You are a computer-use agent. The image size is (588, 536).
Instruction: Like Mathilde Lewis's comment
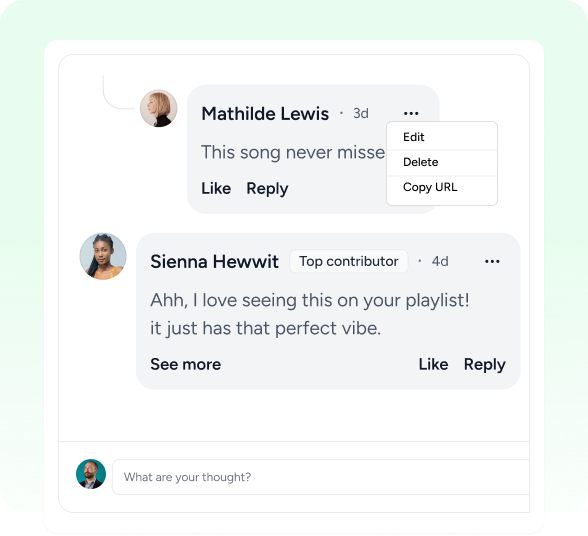coord(216,188)
